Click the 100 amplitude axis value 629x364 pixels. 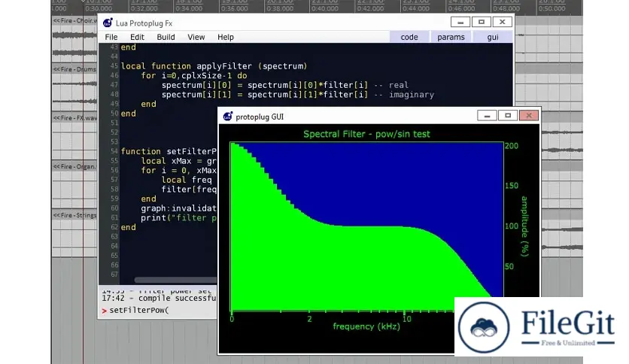512,226
